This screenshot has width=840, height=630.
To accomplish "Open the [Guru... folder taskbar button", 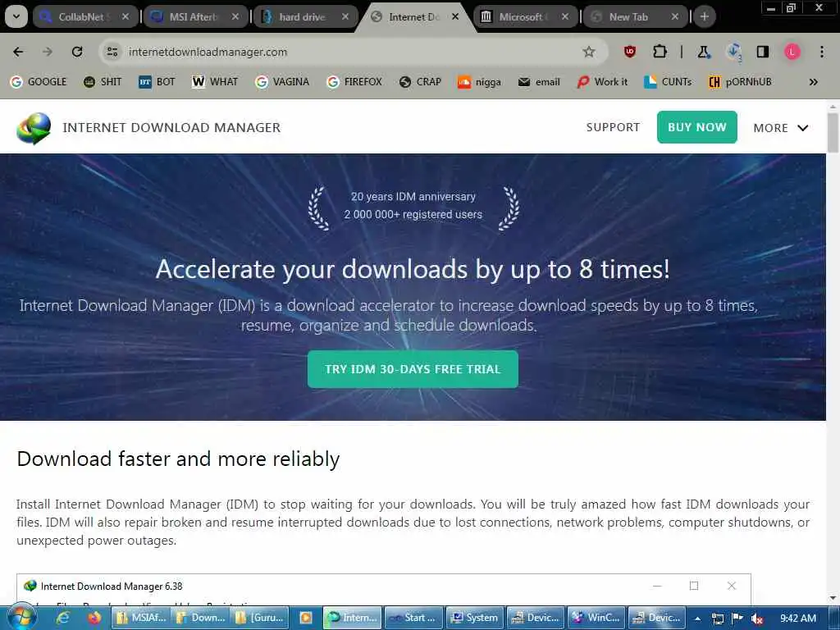I will tap(261, 618).
